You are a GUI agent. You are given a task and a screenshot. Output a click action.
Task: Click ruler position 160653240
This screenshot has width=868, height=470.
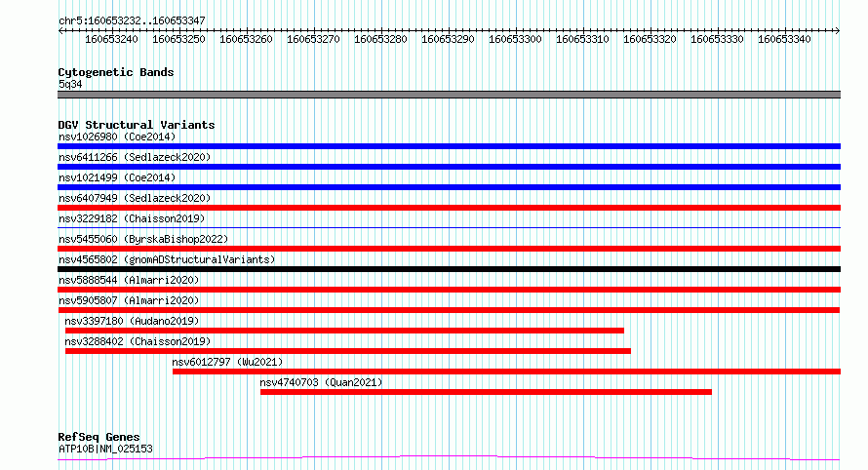click(x=111, y=39)
